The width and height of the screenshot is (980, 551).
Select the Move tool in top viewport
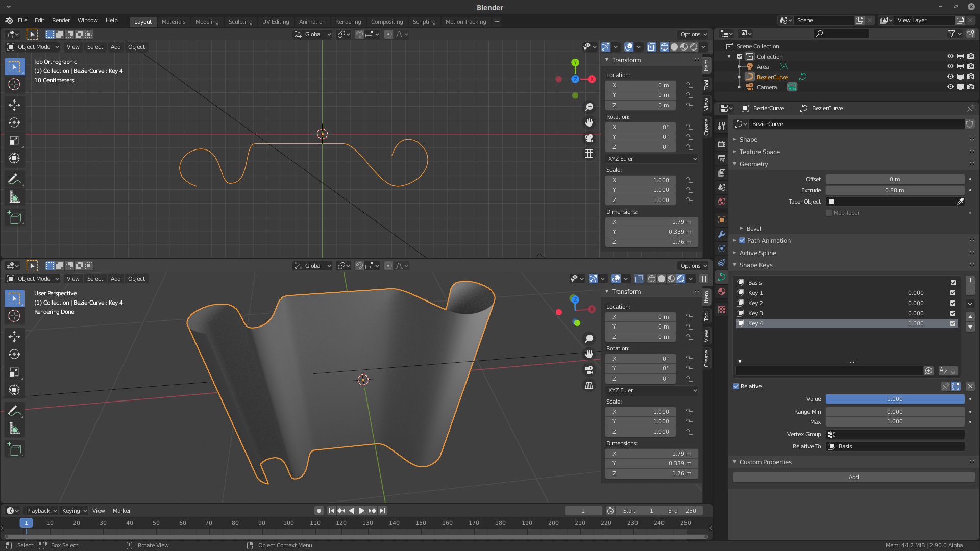[14, 105]
